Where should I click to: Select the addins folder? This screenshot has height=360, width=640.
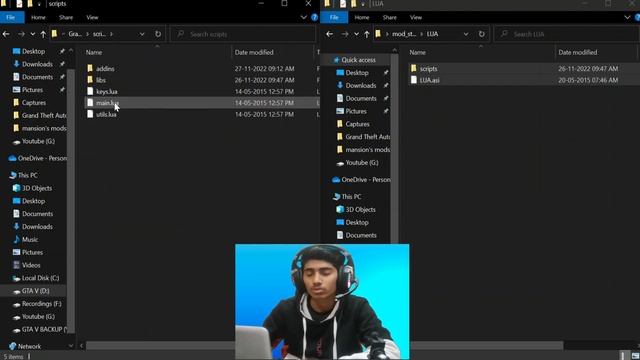point(105,69)
